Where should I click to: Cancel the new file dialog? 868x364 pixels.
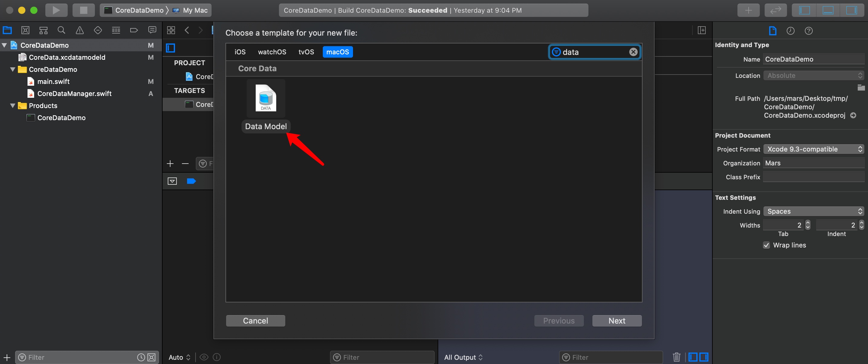click(255, 321)
